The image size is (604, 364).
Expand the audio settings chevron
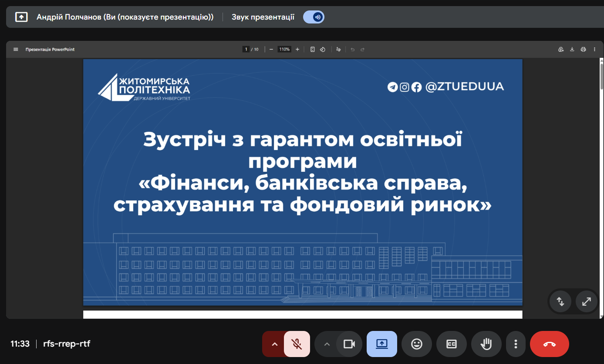tap(274, 344)
